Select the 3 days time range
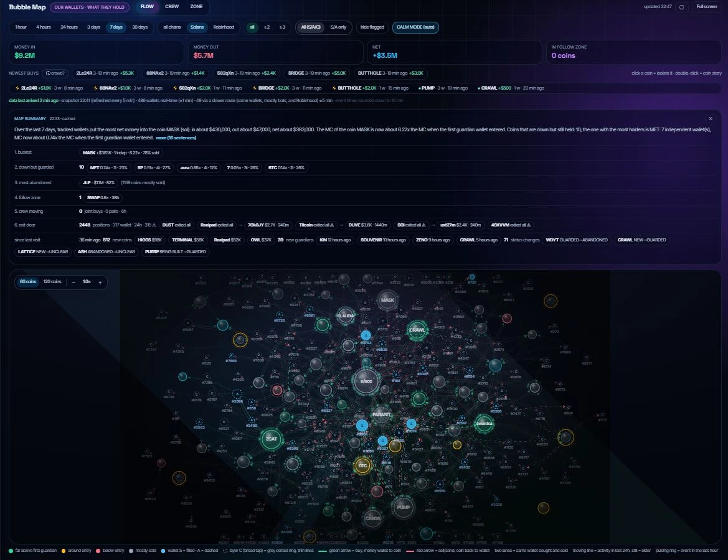This screenshot has height=560, width=728. 94,27
